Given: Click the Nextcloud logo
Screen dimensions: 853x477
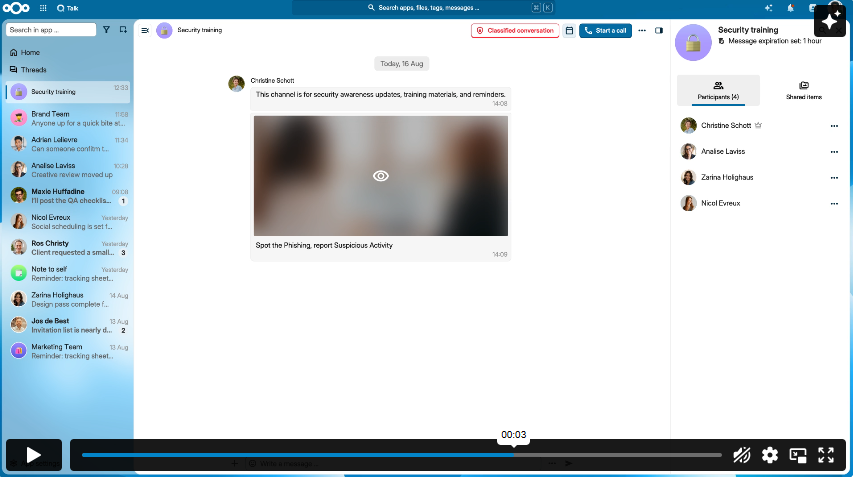Looking at the screenshot, I should (16, 8).
